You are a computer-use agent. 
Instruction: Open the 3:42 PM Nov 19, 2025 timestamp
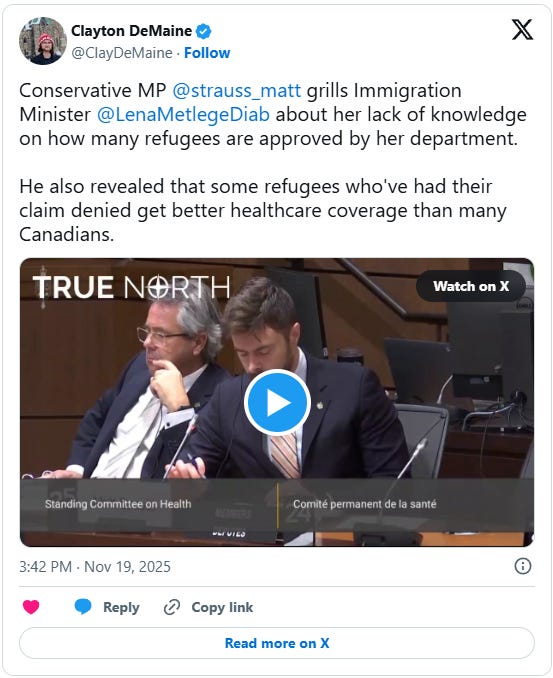coord(95,566)
